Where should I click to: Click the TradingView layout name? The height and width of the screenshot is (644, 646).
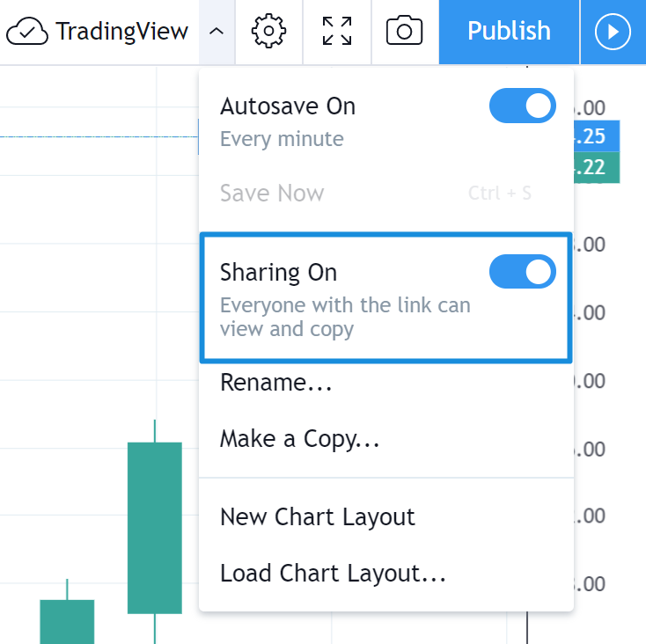[x=121, y=33]
